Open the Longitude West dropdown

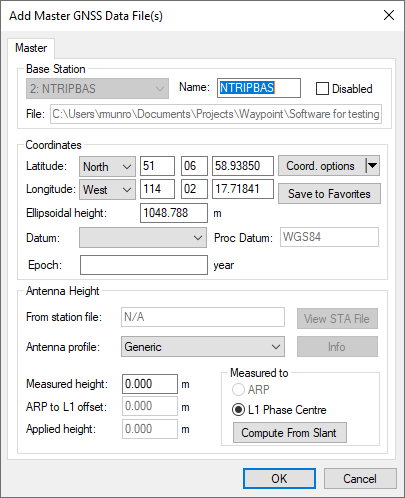[x=107, y=189]
